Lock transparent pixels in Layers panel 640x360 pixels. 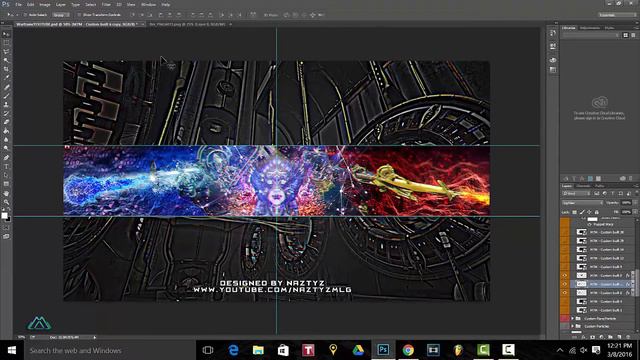(575, 212)
